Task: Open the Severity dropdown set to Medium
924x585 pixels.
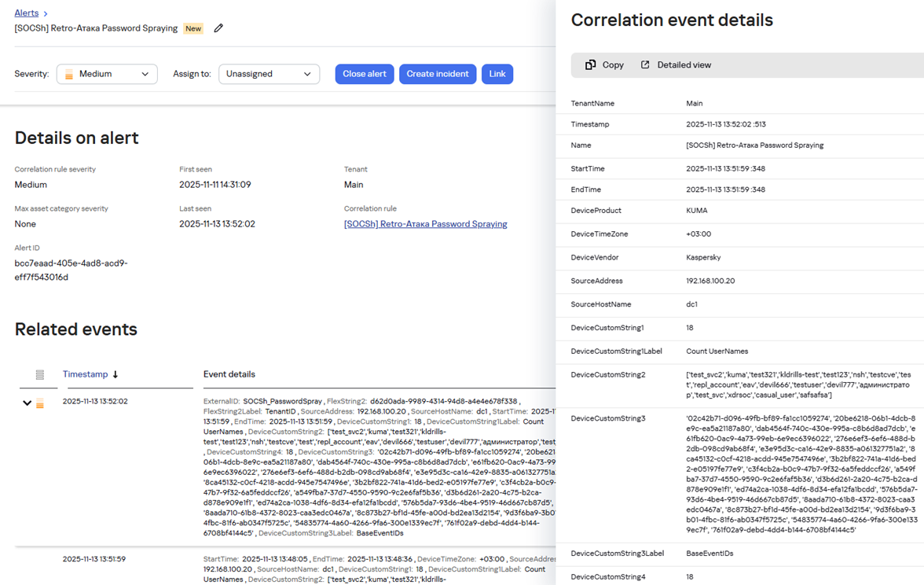Action: [107, 74]
